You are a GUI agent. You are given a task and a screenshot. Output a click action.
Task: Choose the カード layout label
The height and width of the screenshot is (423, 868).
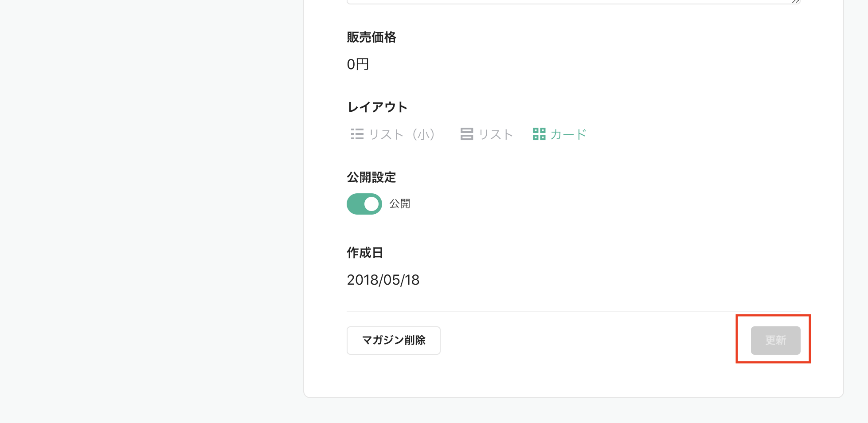(568, 134)
